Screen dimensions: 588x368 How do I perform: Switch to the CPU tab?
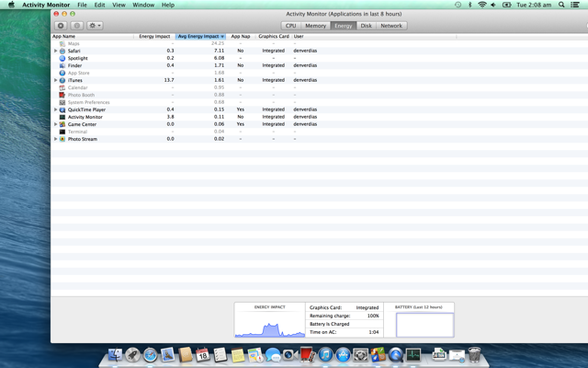click(x=290, y=26)
